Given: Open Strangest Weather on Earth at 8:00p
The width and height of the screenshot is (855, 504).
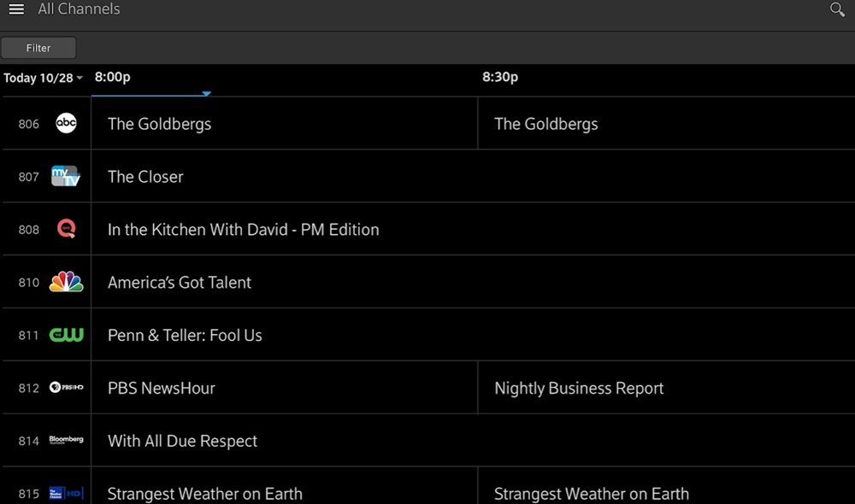Looking at the screenshot, I should coord(284,486).
